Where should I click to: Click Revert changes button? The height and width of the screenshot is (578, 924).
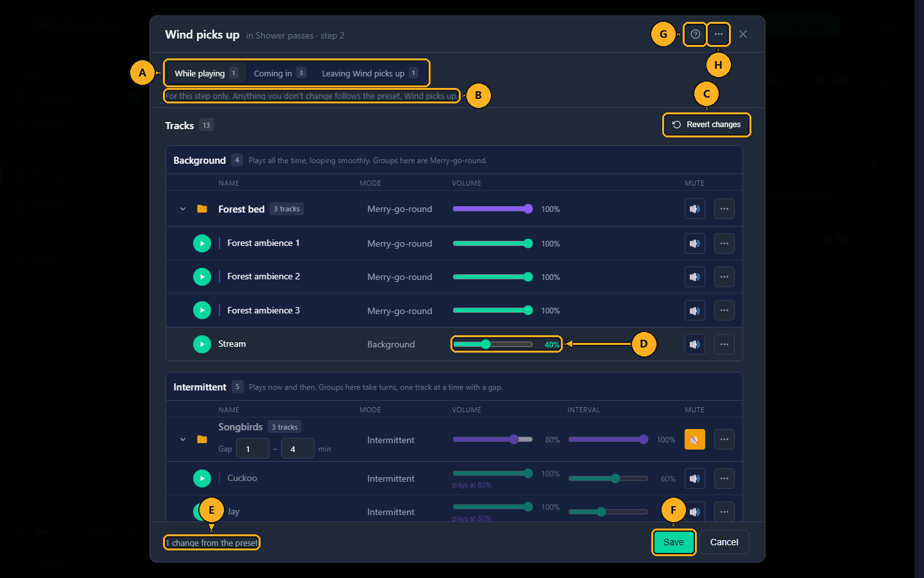[706, 125]
